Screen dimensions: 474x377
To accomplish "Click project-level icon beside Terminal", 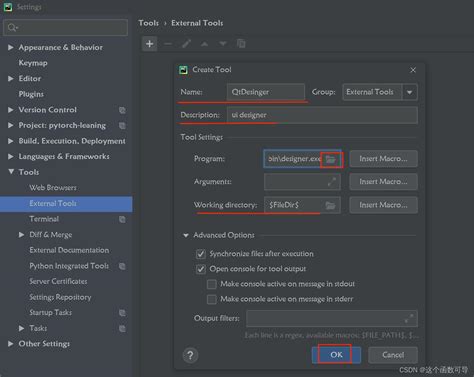I will 122,219.
